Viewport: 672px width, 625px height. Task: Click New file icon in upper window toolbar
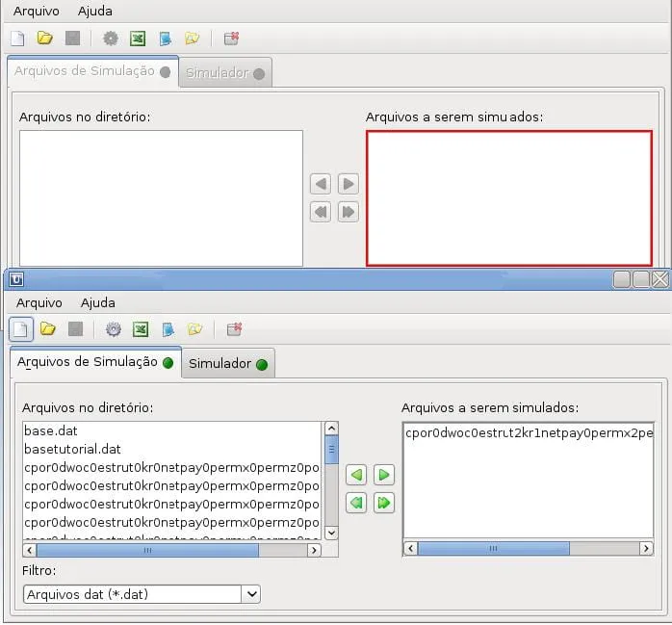point(17,39)
